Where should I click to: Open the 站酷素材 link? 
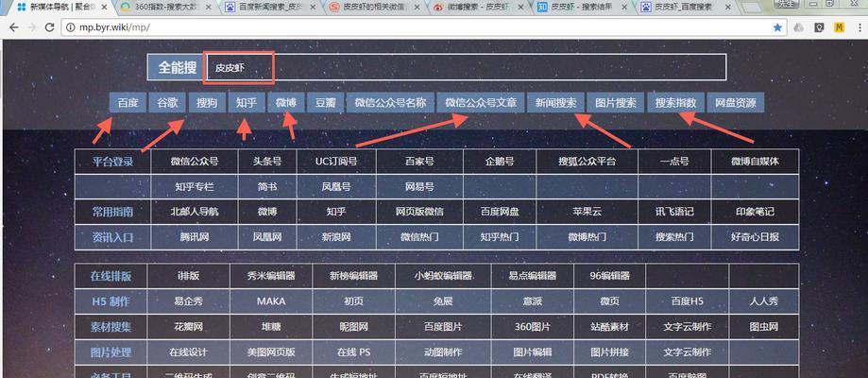609,326
